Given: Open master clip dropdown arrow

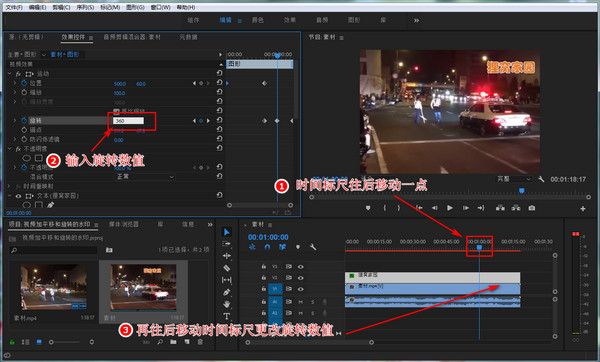Looking at the screenshot, I should point(44,55).
